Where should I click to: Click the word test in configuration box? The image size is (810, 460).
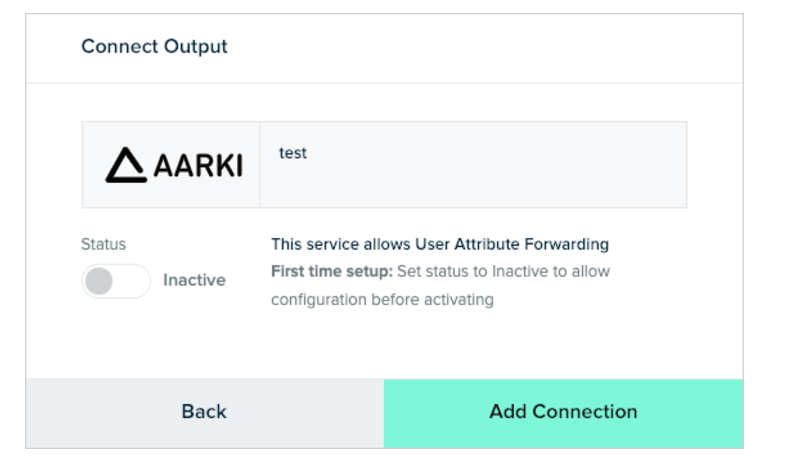pyautogui.click(x=293, y=153)
